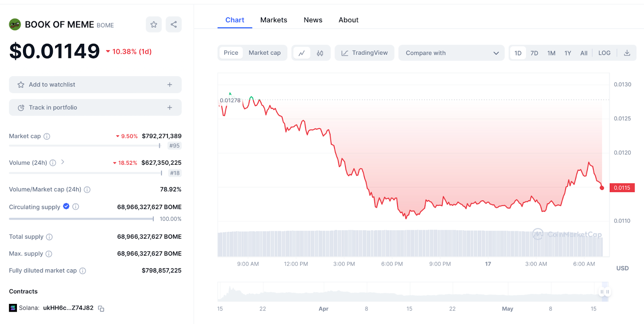Click the Solana logo in Contracts
Image resolution: width=644 pixels, height=324 pixels.
(x=13, y=308)
